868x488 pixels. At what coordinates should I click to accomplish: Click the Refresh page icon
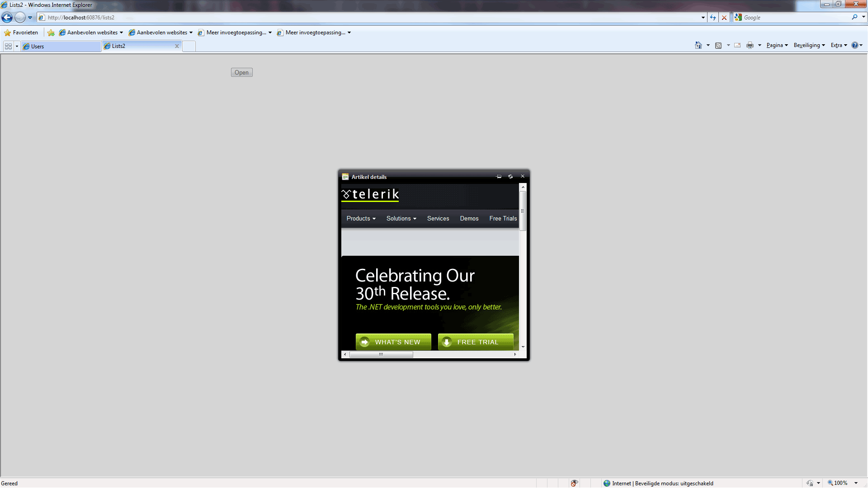point(713,18)
